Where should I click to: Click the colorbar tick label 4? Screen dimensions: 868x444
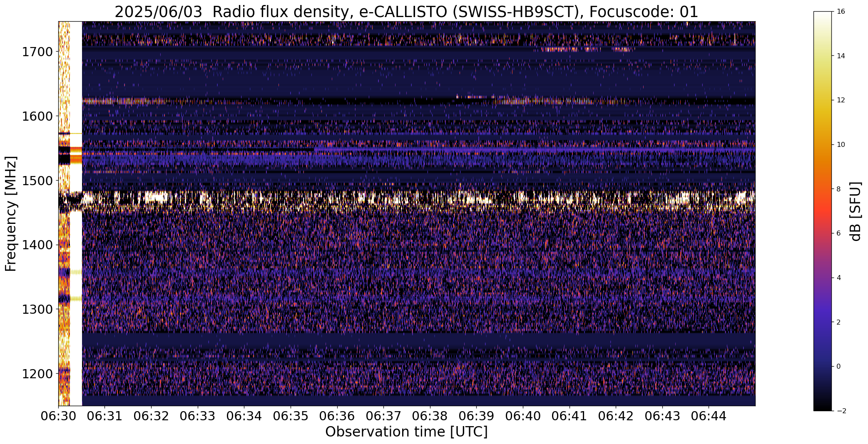click(838, 278)
